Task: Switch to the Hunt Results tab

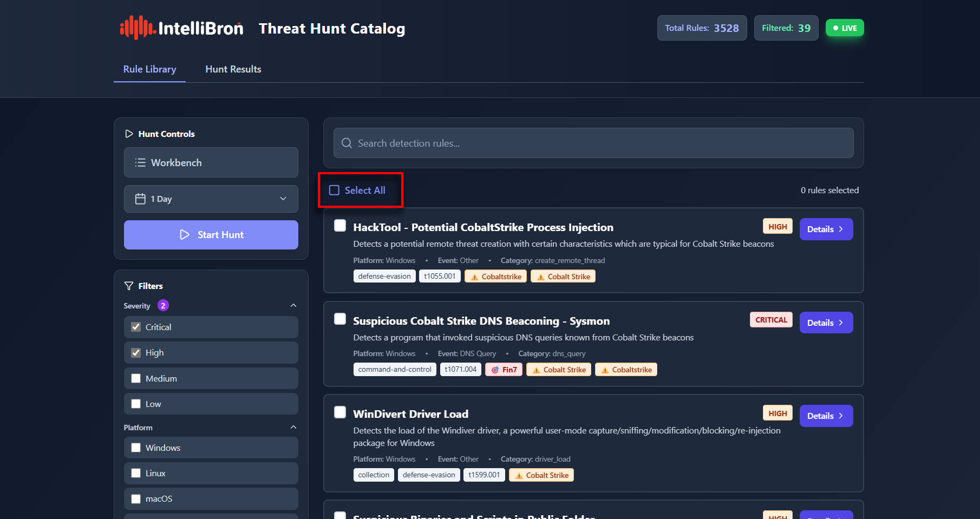Action: (x=233, y=69)
